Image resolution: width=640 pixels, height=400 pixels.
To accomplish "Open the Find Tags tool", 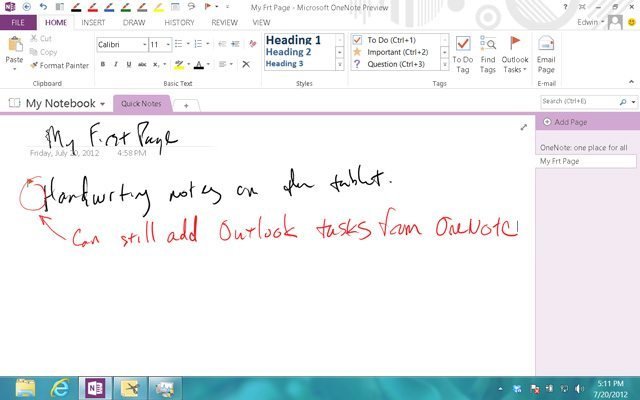I will point(488,54).
